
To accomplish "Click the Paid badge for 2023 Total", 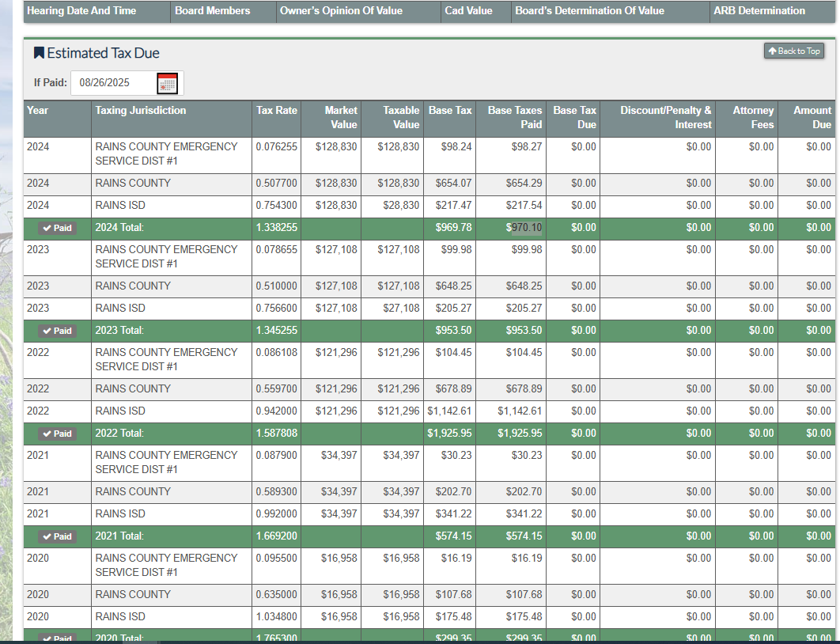I will click(x=57, y=331).
